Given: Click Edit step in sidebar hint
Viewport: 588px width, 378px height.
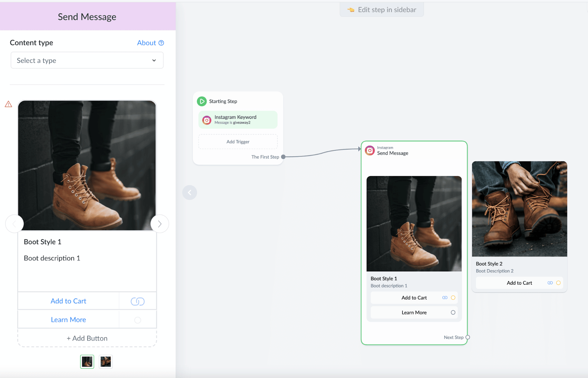Looking at the screenshot, I should [382, 10].
